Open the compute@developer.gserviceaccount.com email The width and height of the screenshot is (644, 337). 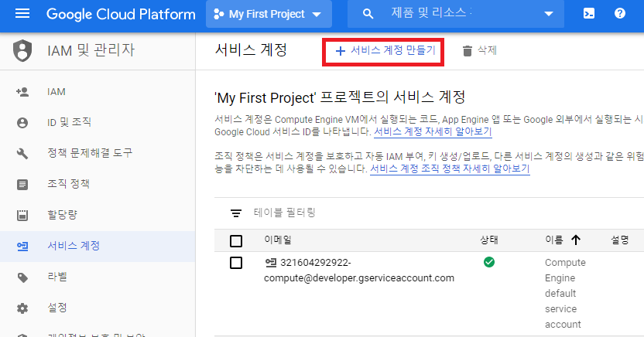click(x=359, y=271)
